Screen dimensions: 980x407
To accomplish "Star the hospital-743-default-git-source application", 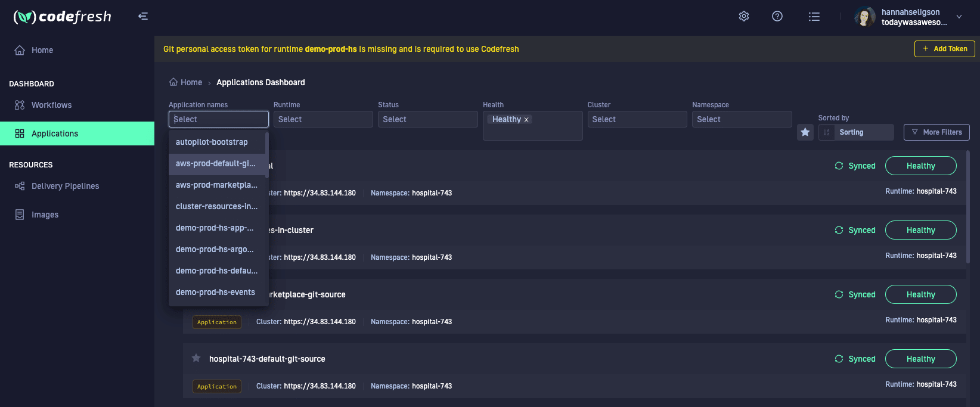I will click(196, 358).
